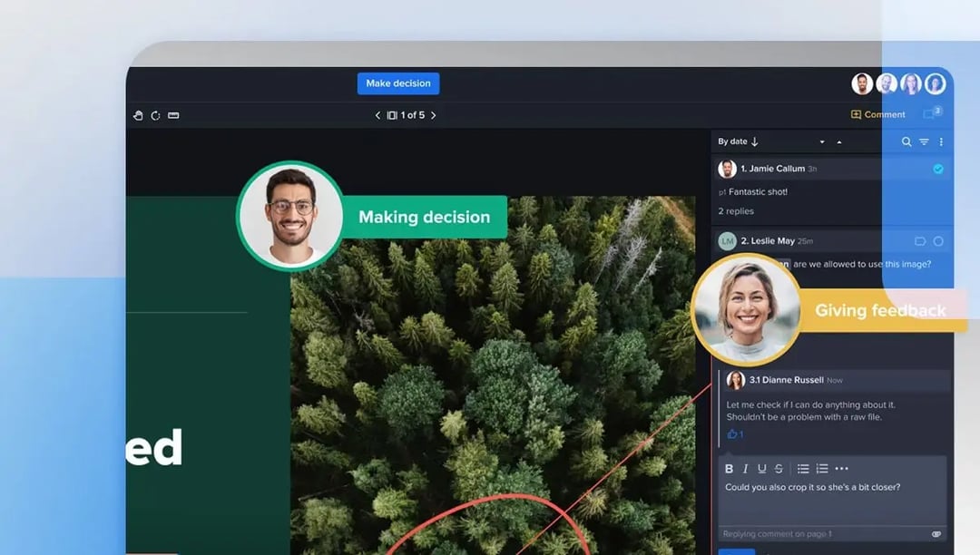980x555 pixels.
Task: Insert a bulleted list in reply
Action: click(x=803, y=469)
